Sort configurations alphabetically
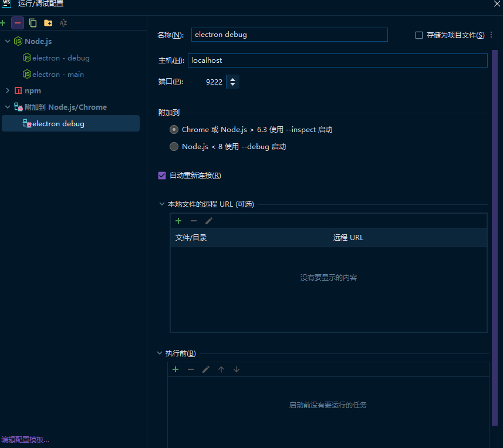This screenshot has height=448, width=503. pos(63,23)
